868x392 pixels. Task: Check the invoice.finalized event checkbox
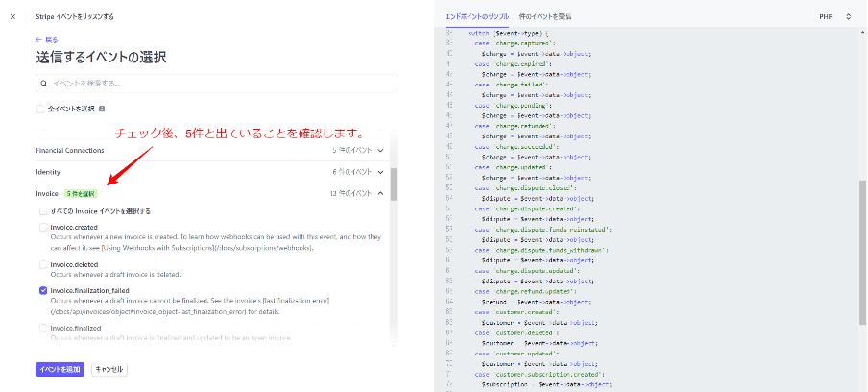pos(44,328)
